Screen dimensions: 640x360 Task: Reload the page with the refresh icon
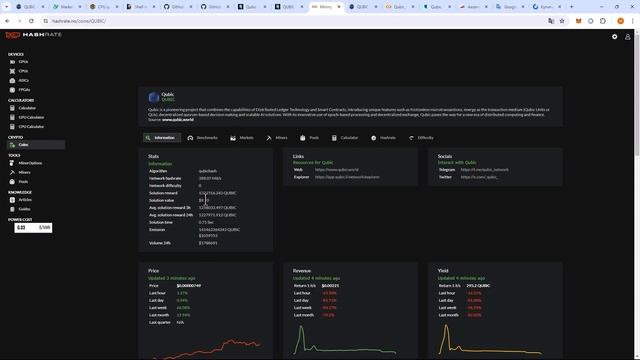point(31,21)
